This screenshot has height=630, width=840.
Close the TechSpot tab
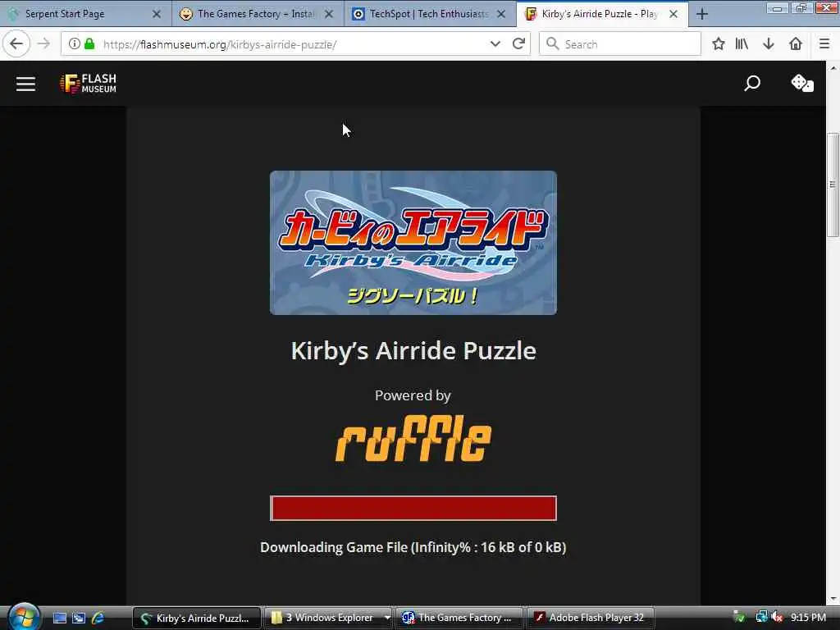click(501, 14)
